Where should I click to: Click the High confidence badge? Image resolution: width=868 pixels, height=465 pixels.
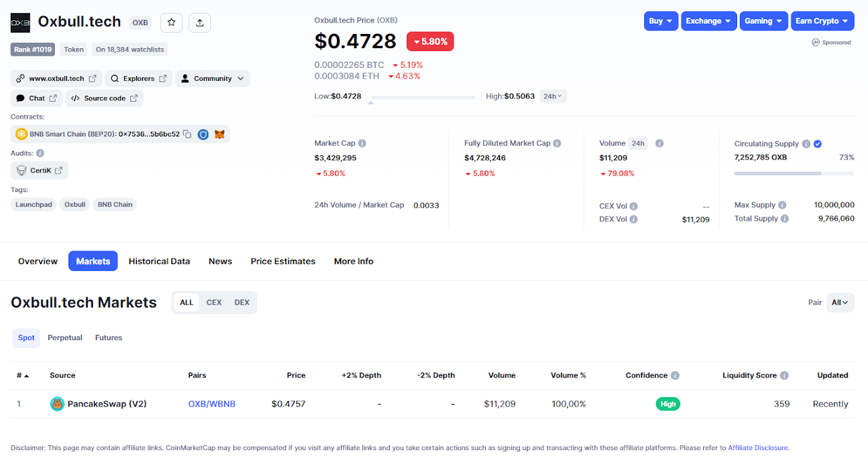coord(668,404)
